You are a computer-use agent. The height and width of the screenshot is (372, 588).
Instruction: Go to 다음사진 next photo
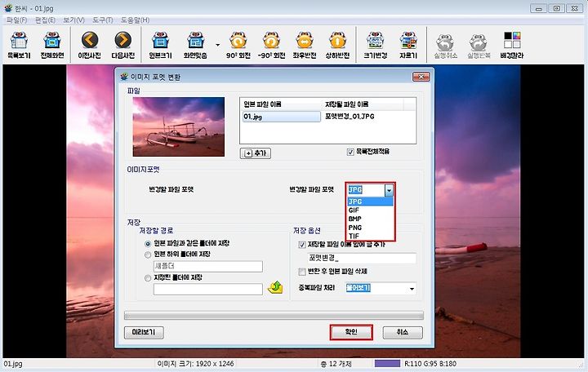(x=123, y=45)
